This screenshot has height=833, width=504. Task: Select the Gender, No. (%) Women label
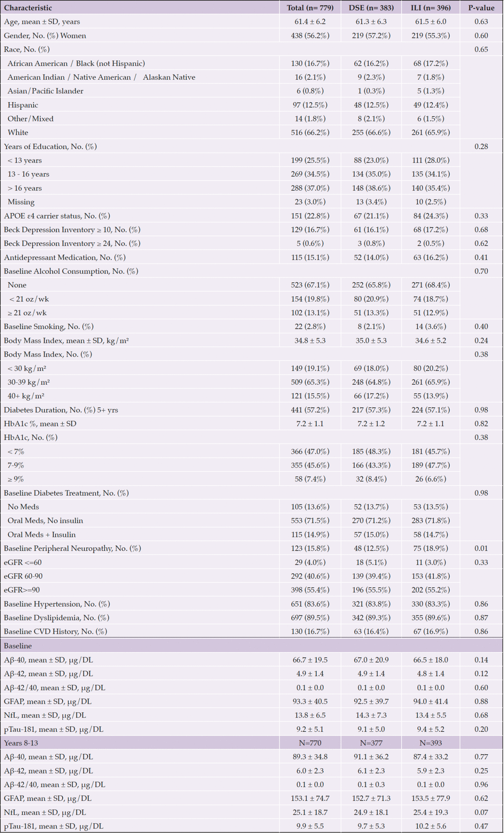click(45, 35)
